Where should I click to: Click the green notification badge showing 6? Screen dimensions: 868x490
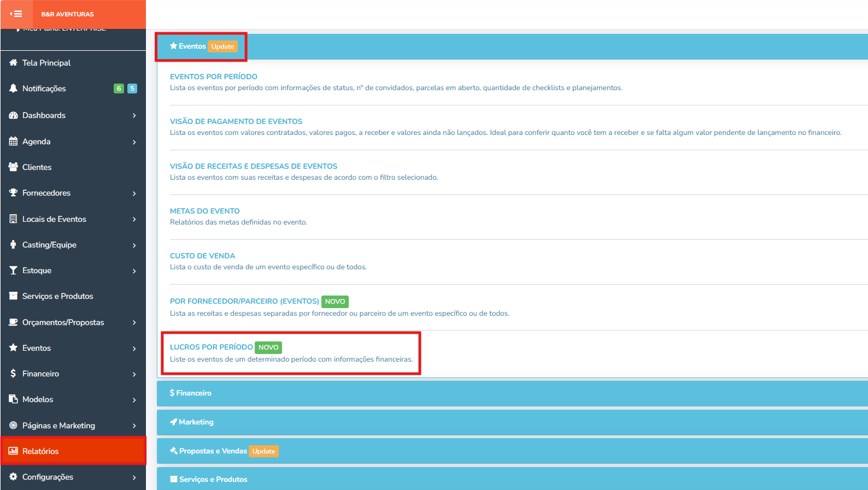coord(119,88)
